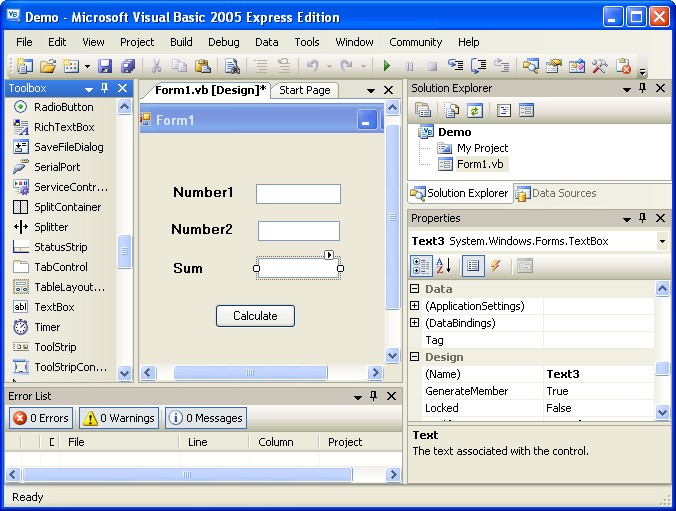Open Error List from toolbar icon
The image size is (676, 511).
623,66
